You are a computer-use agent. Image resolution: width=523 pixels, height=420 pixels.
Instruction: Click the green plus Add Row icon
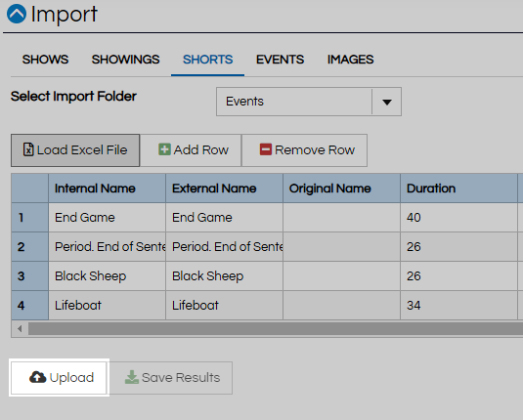tap(164, 149)
